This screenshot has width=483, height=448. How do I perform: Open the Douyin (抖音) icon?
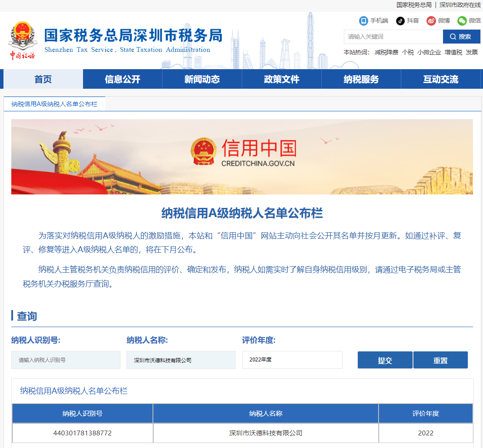(400, 20)
